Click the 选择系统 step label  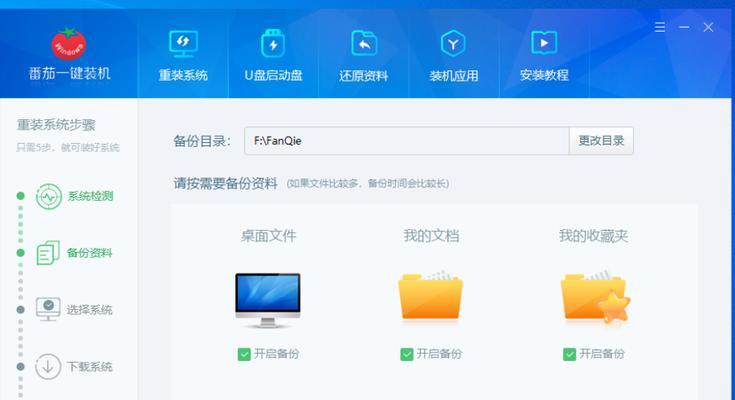coord(90,310)
